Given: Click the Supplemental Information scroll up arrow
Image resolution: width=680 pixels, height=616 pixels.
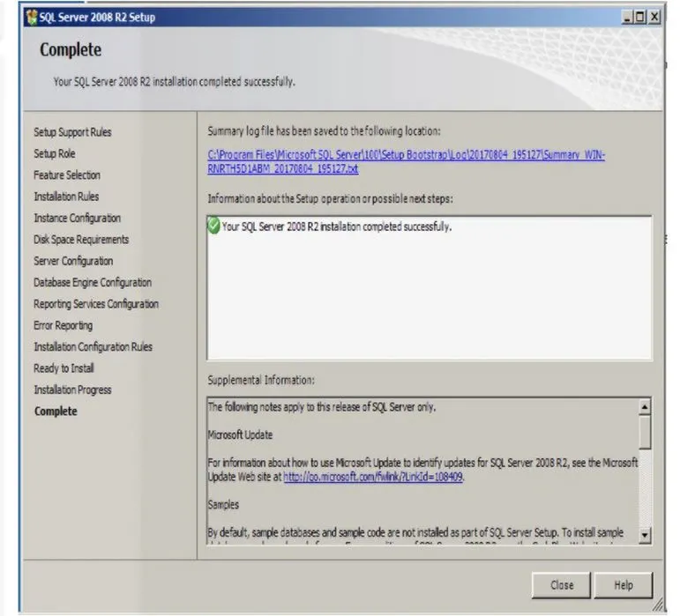Looking at the screenshot, I should (x=645, y=407).
